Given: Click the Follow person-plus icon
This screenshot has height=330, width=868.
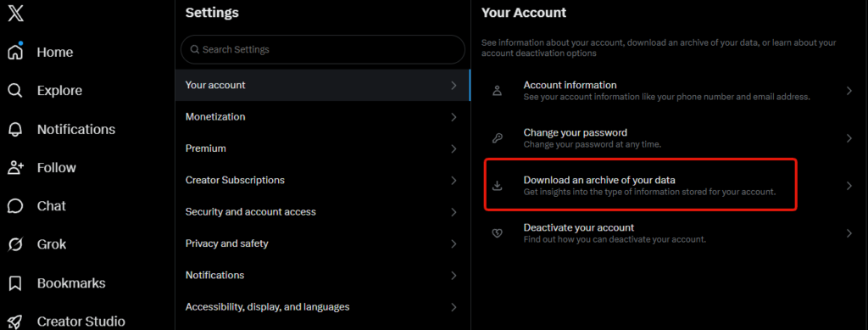Looking at the screenshot, I should [x=15, y=168].
